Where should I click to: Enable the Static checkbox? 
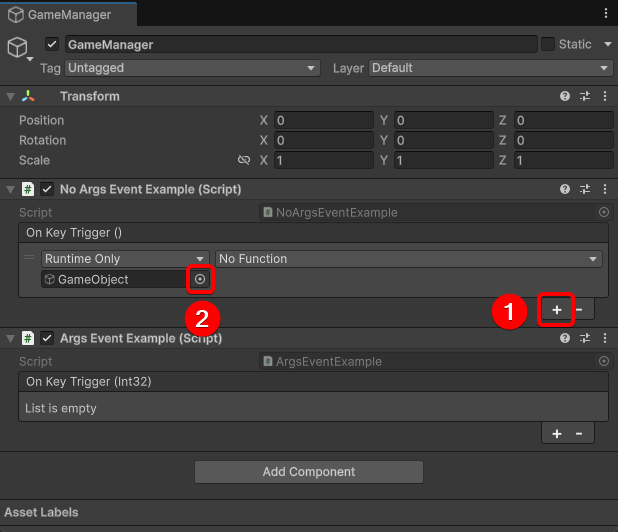(x=547, y=44)
